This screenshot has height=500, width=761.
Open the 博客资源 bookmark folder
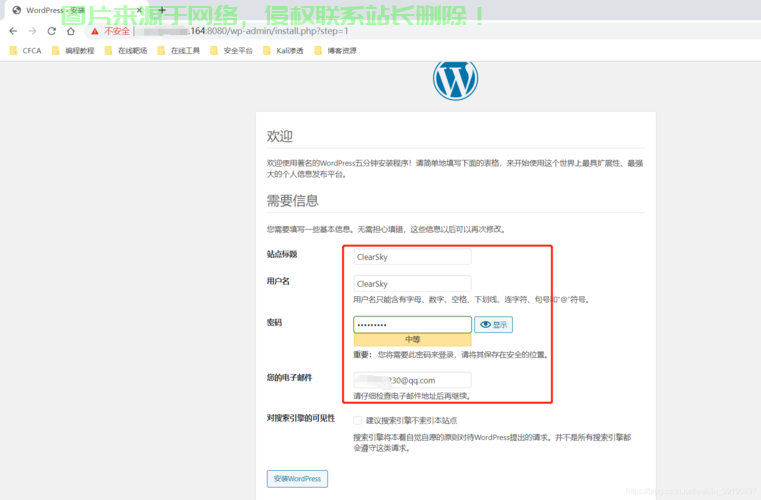[336, 50]
